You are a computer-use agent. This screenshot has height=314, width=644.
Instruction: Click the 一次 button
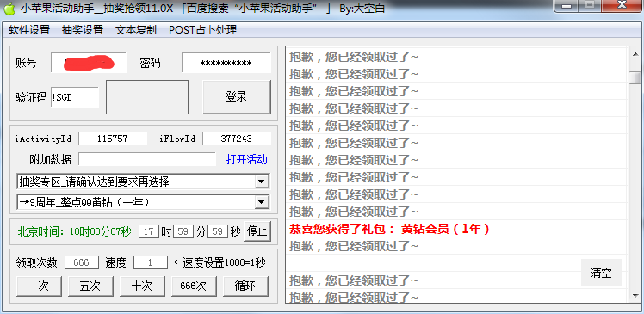click(39, 286)
